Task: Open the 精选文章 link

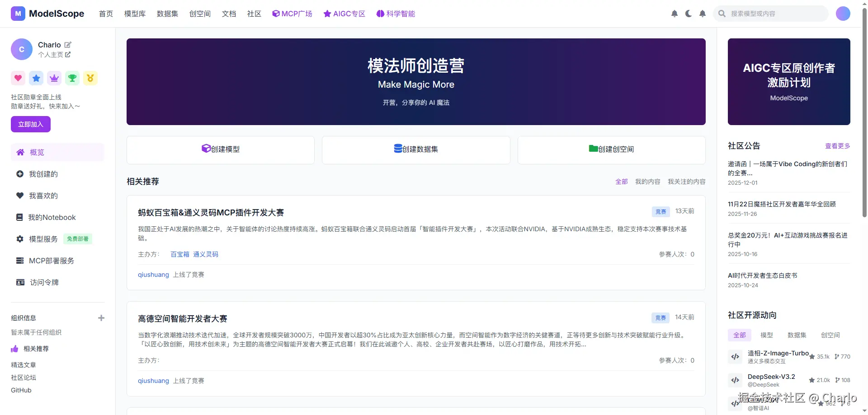Action: pyautogui.click(x=24, y=365)
